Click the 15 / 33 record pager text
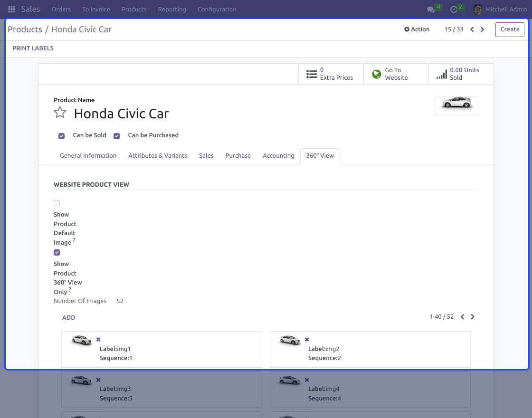532x418 pixels. point(454,29)
